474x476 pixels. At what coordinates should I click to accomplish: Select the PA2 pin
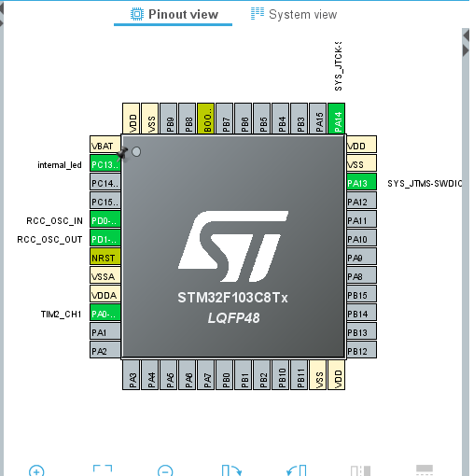105,350
